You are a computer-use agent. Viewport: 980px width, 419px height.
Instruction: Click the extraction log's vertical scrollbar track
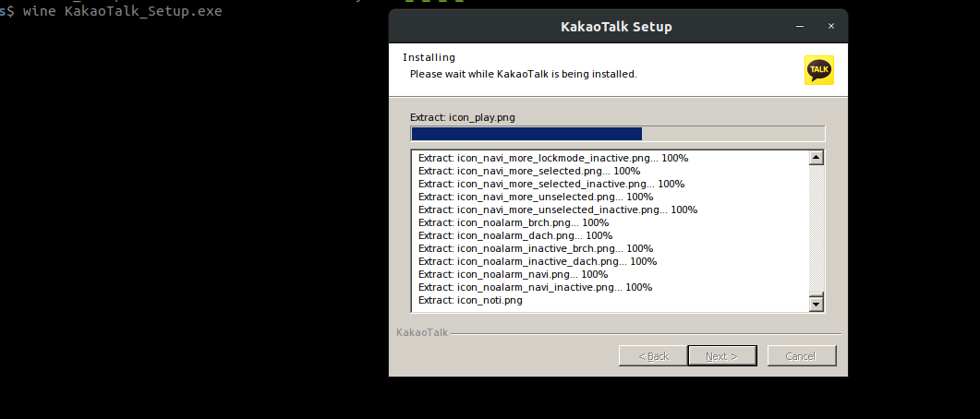[x=816, y=231]
